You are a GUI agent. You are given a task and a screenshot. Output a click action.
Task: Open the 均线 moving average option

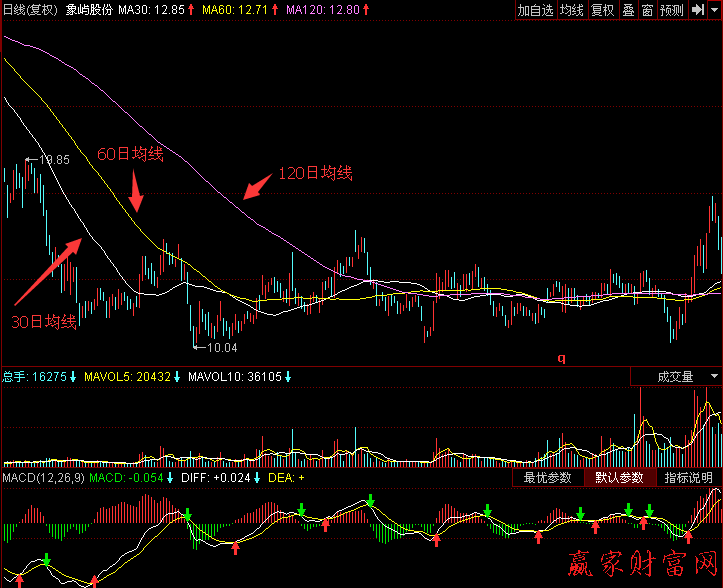[x=571, y=10]
